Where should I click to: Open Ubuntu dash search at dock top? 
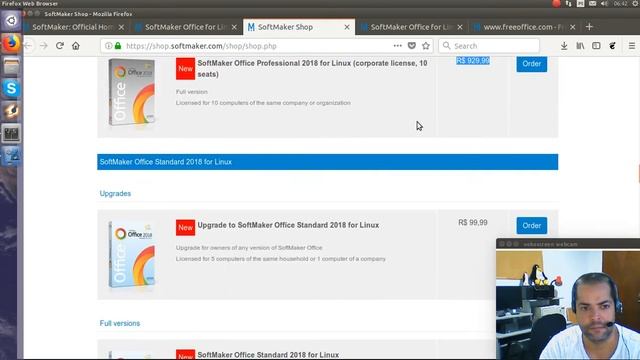(11, 20)
